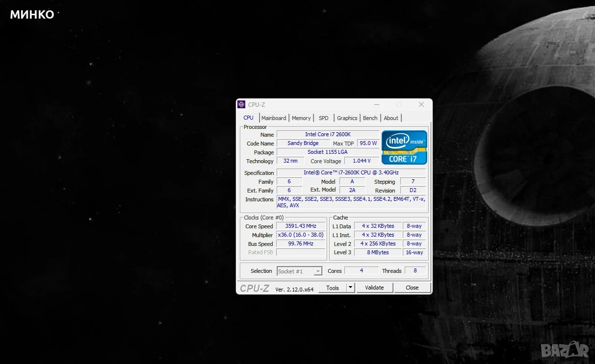Click the Model A value

(x=352, y=181)
